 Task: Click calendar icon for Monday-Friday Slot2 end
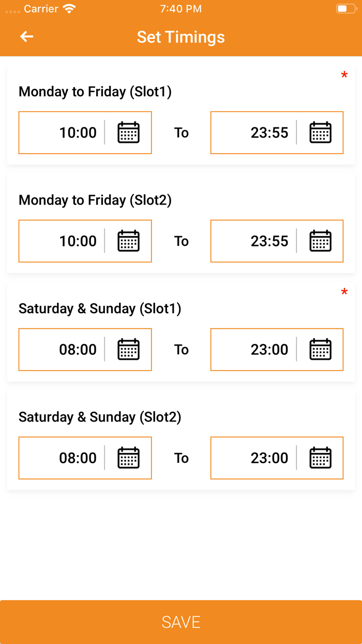pyautogui.click(x=320, y=241)
